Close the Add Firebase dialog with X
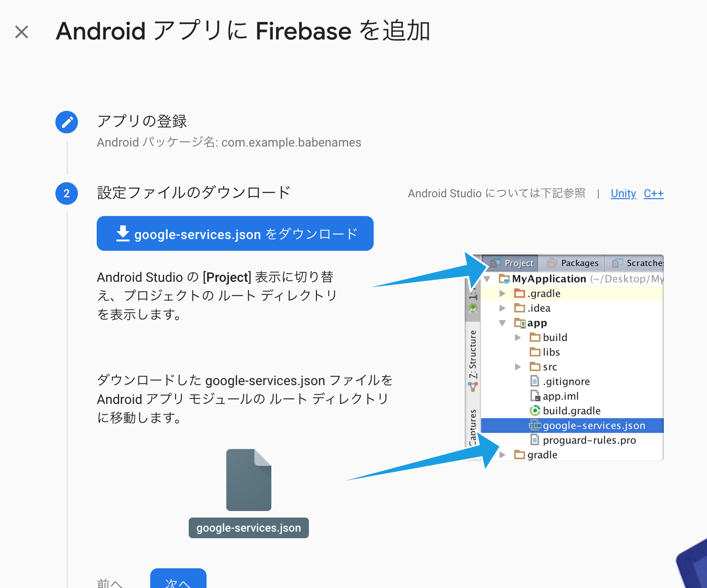 [22, 32]
